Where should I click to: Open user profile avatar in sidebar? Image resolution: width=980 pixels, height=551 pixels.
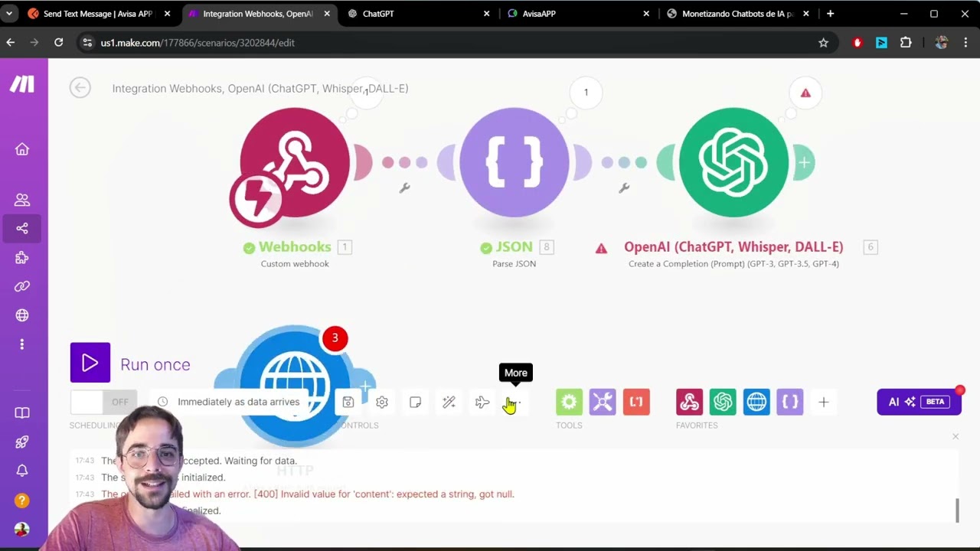click(22, 529)
